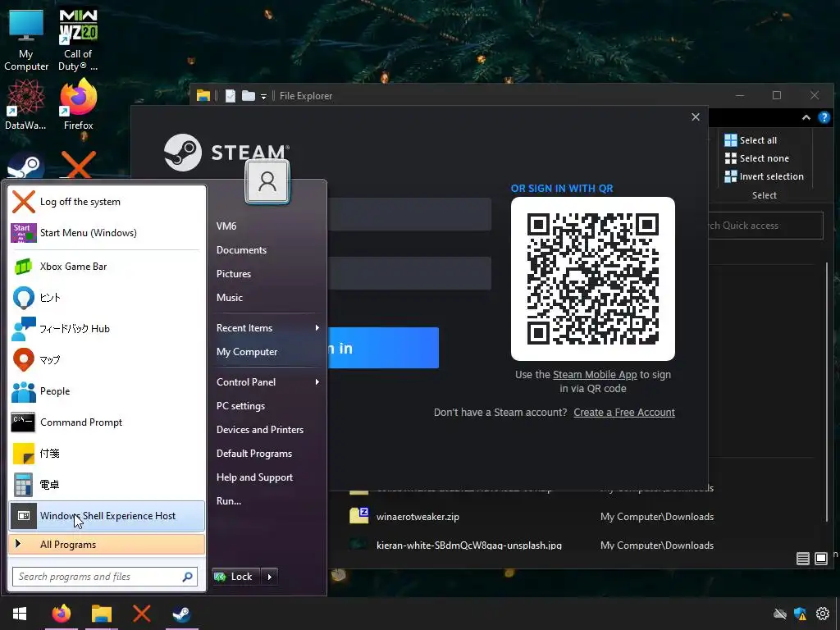This screenshot has width=840, height=630.
Task: Click Select none in File Explorer
Action: click(756, 158)
